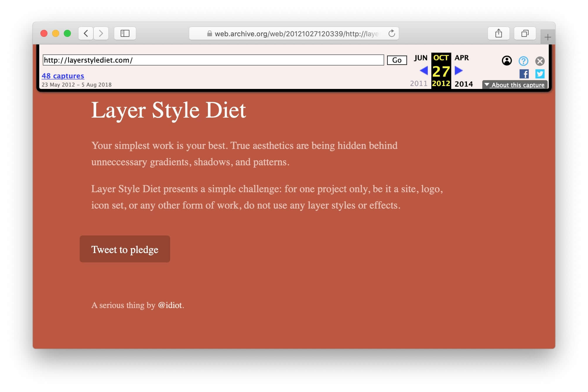
Task: Share via Twitter icon on toolbar
Action: 539,73
